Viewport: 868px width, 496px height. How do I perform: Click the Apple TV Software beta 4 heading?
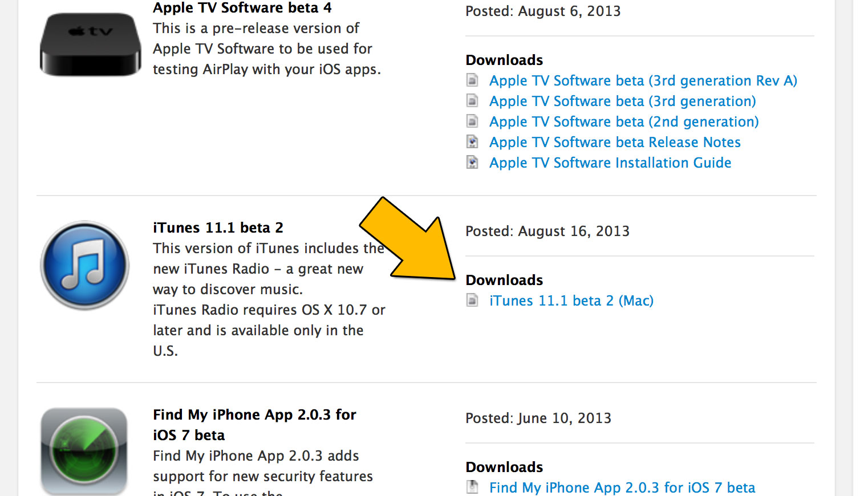tap(242, 8)
